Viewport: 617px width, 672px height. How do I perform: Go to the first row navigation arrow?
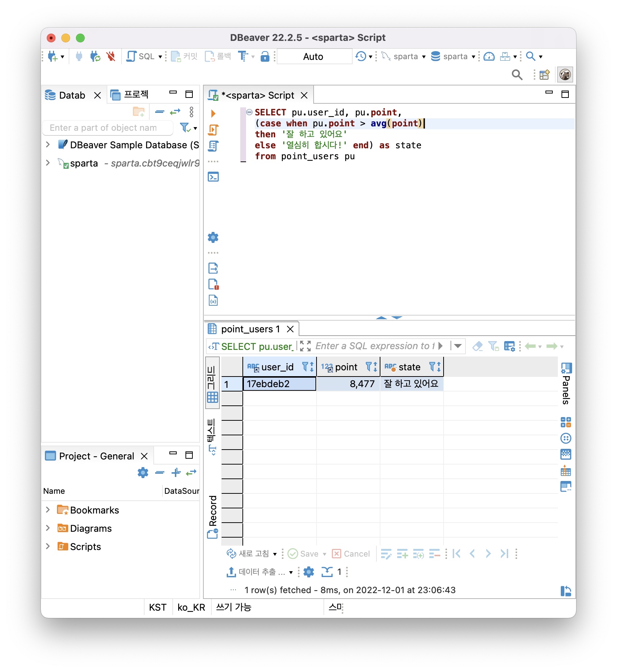tap(456, 554)
